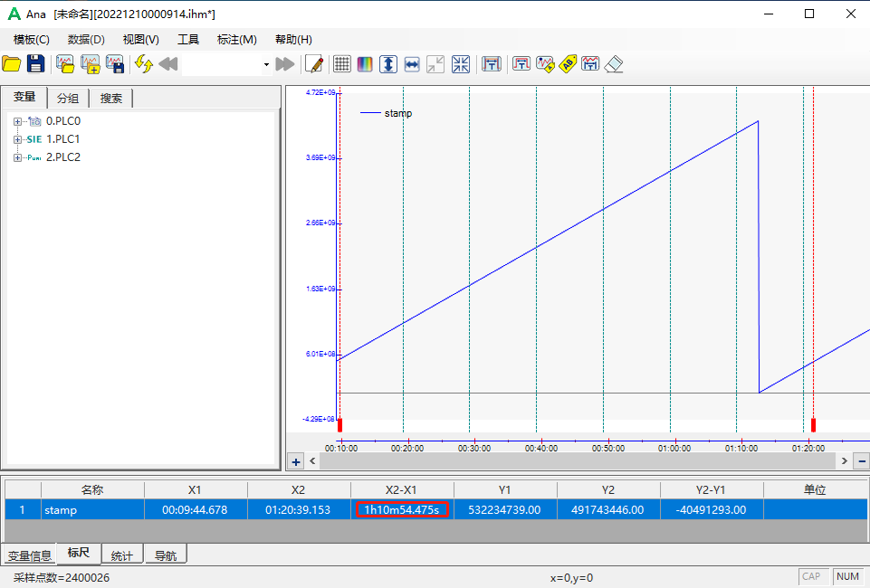The height and width of the screenshot is (588, 870).
Task: Click the four-arrow collapse zoom icon
Action: pyautogui.click(x=461, y=64)
